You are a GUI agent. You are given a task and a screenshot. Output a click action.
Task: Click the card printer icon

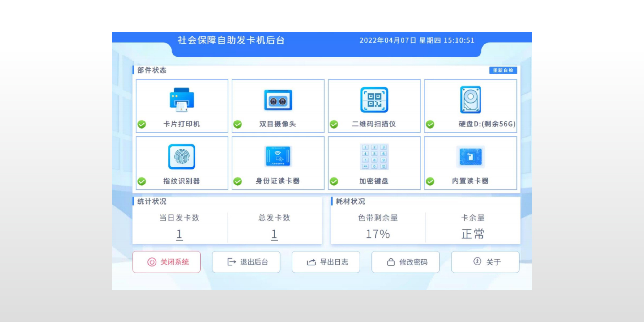(x=182, y=100)
